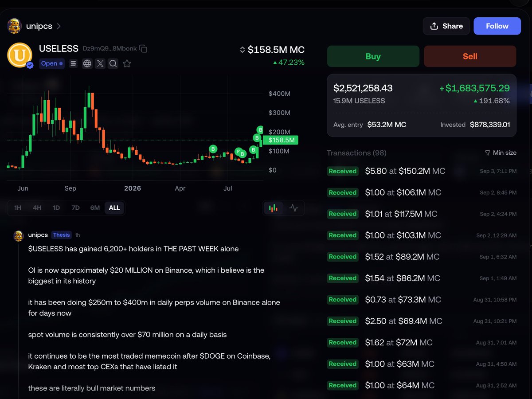Open unipcs profile avatar at top

pos(14,26)
